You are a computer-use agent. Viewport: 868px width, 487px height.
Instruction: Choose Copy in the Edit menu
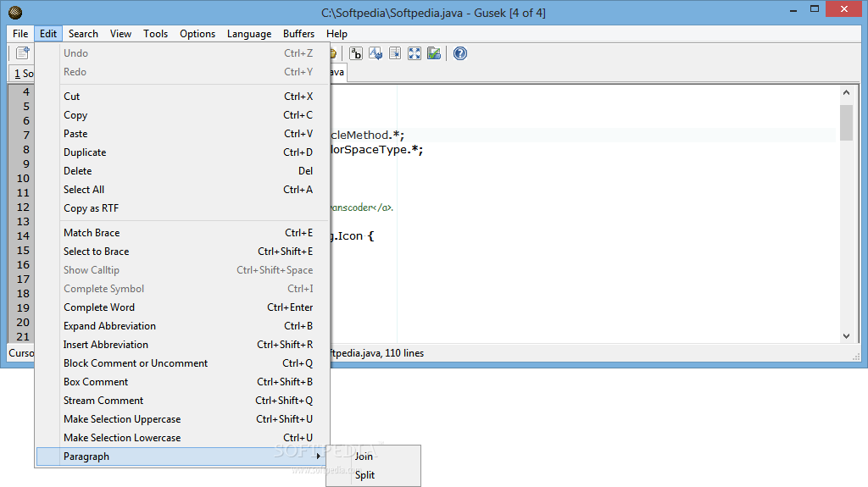[183, 115]
